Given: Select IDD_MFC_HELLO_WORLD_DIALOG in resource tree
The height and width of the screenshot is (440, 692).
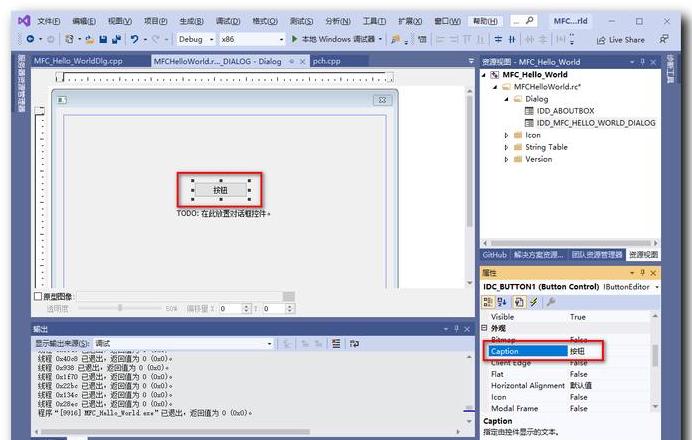Looking at the screenshot, I should [x=596, y=123].
